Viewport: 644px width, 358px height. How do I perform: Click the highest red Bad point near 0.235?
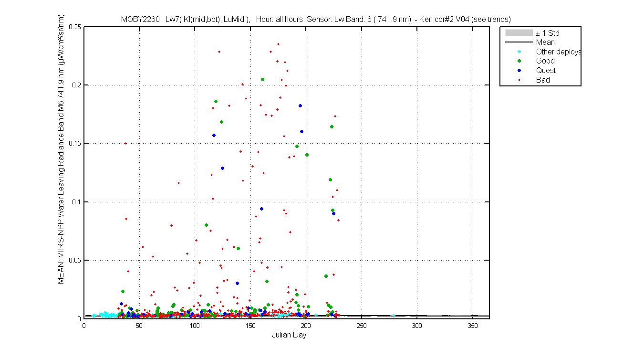pyautogui.click(x=278, y=44)
